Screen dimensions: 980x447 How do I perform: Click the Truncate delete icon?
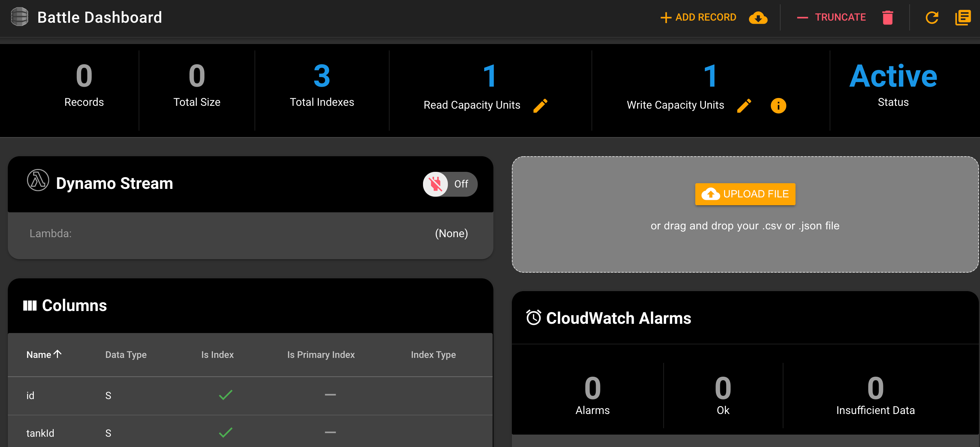pyautogui.click(x=888, y=17)
